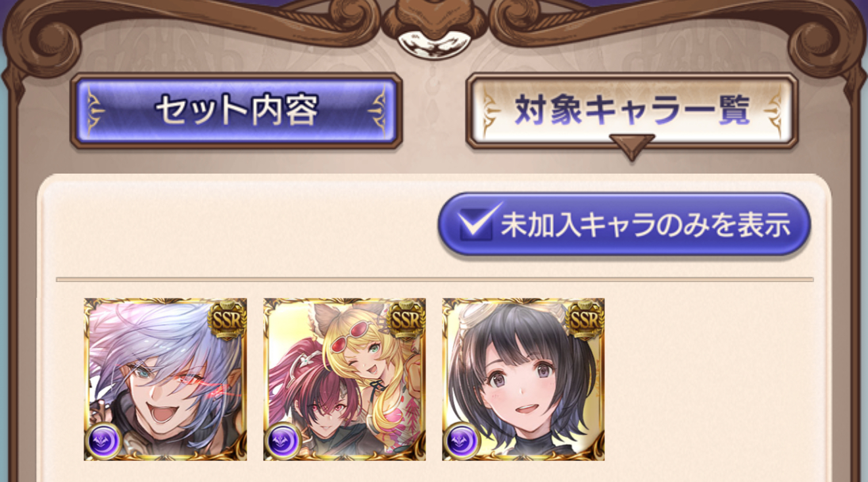Click dark element icon on duo character card
The width and height of the screenshot is (868, 482).
[282, 441]
